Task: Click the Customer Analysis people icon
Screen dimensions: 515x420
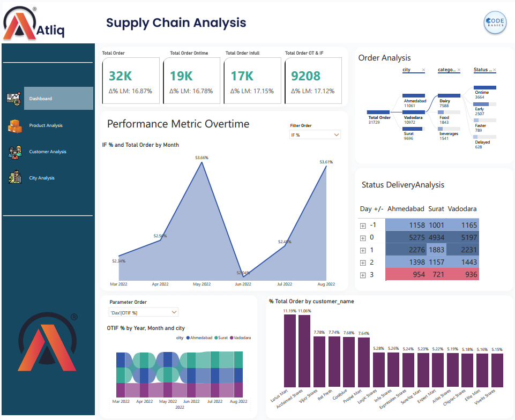Action: tap(14, 152)
